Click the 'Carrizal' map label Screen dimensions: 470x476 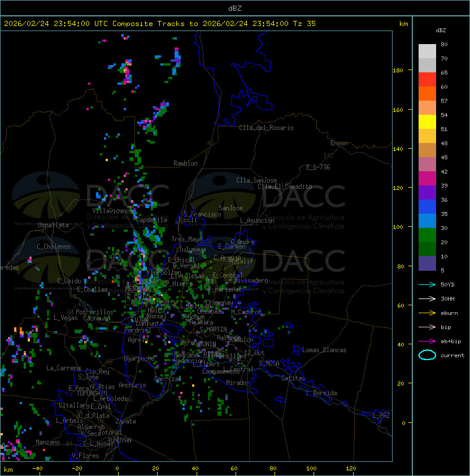[x=168, y=379]
